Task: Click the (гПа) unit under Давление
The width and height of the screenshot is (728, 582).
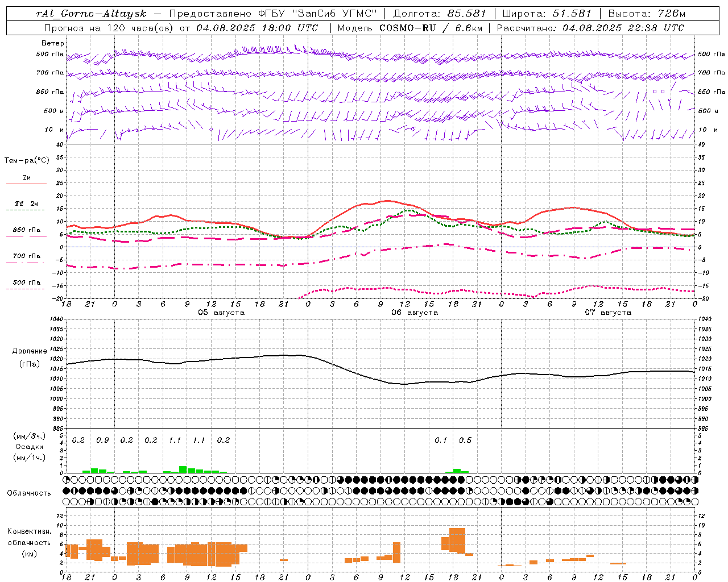Action: pyautogui.click(x=30, y=364)
